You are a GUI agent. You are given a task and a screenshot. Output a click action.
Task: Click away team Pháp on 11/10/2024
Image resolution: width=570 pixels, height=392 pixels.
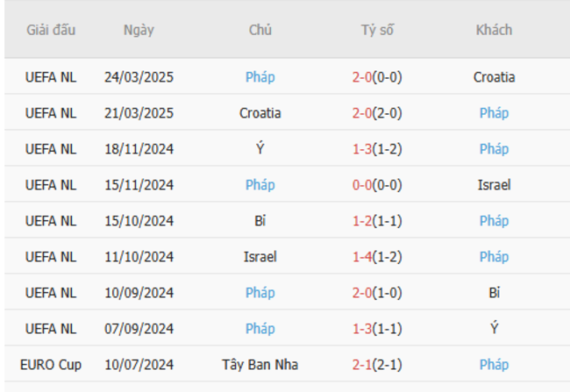[x=494, y=257]
